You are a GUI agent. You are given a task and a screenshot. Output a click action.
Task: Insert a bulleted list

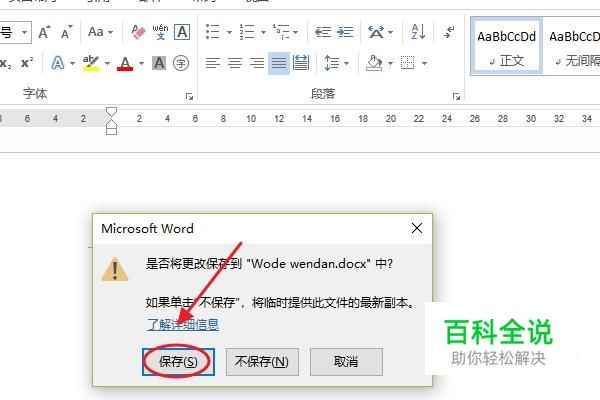point(213,32)
